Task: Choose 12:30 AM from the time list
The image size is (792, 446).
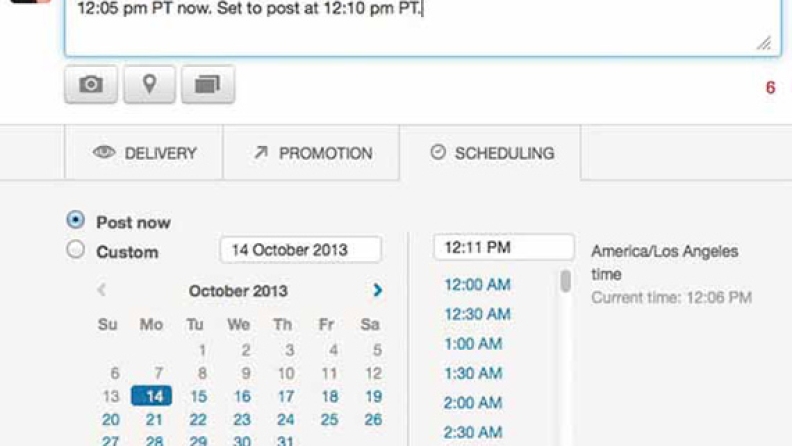Action: tap(477, 314)
